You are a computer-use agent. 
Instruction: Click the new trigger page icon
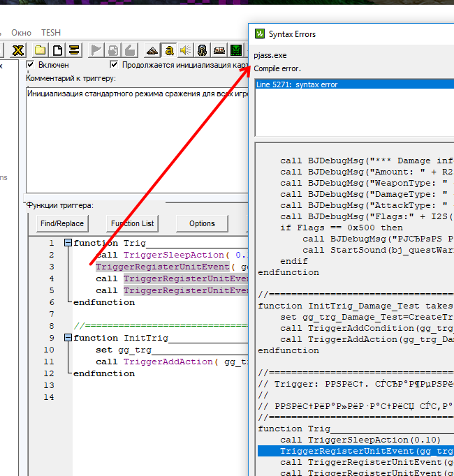pos(57,50)
